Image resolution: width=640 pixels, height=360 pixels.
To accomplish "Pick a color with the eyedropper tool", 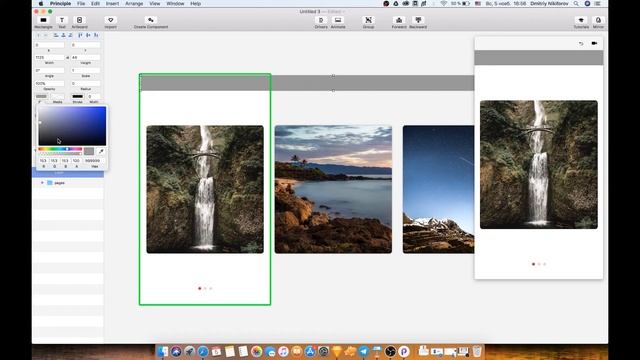I will tap(101, 151).
